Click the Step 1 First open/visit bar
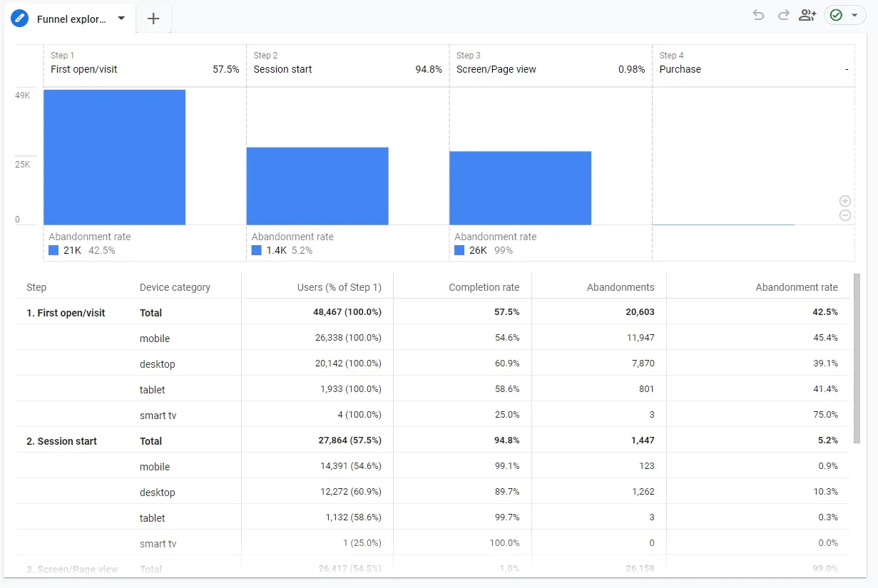 (x=114, y=158)
